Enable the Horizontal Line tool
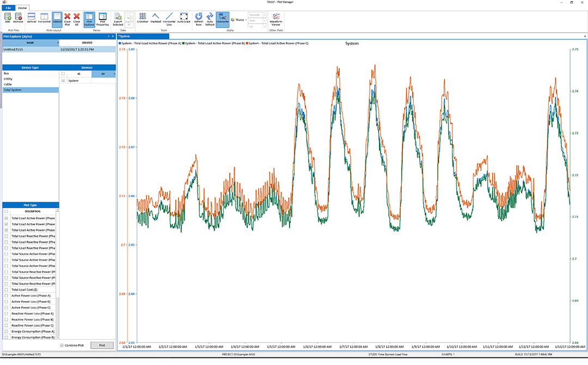This screenshot has width=588, height=365. click(x=169, y=18)
